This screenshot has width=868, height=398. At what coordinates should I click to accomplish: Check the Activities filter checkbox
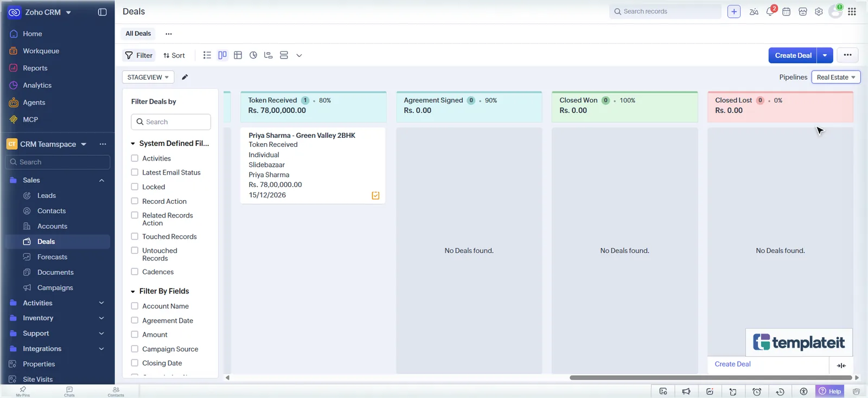pyautogui.click(x=135, y=158)
